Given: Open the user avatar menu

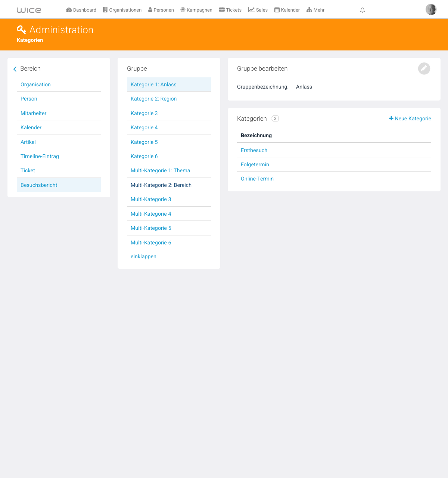Looking at the screenshot, I should [431, 9].
